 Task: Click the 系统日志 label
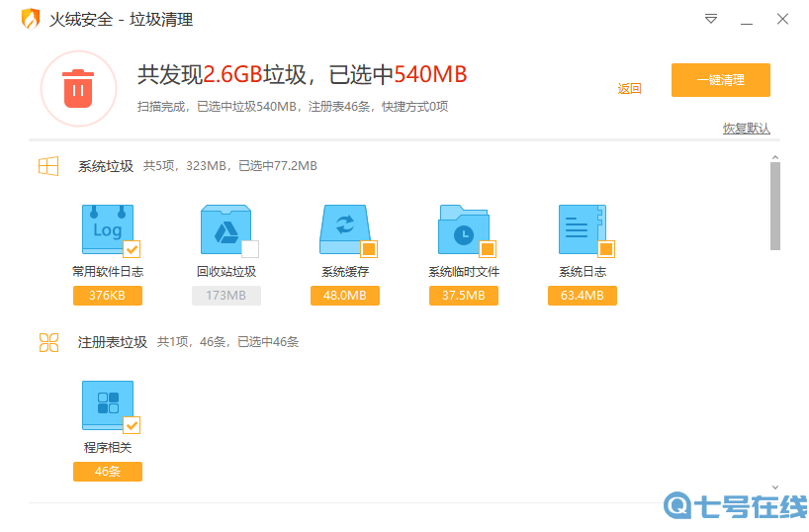click(x=582, y=271)
